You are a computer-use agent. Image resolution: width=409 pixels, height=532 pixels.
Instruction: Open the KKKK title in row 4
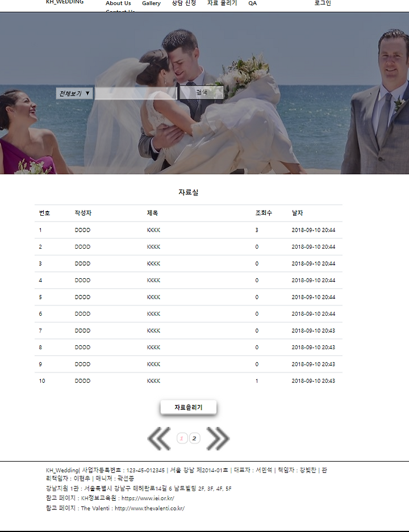coord(153,280)
